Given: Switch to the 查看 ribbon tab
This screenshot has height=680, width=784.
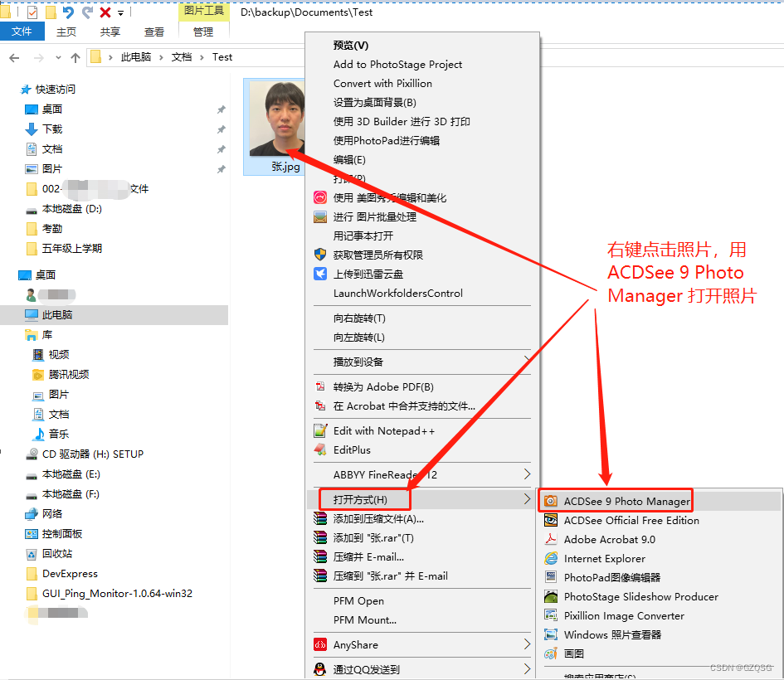Looking at the screenshot, I should point(154,32).
